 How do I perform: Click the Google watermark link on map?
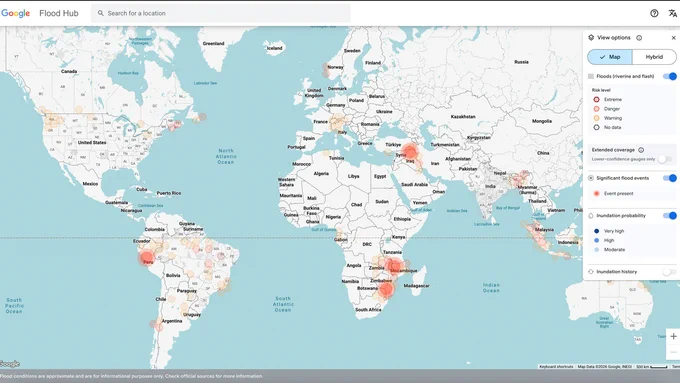(x=10, y=364)
